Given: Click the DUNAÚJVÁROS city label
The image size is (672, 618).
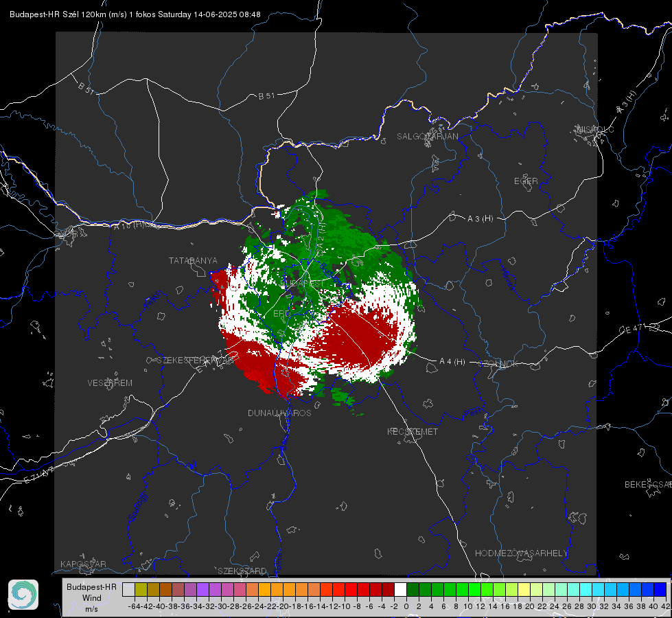Looking at the screenshot, I should click(x=279, y=413).
